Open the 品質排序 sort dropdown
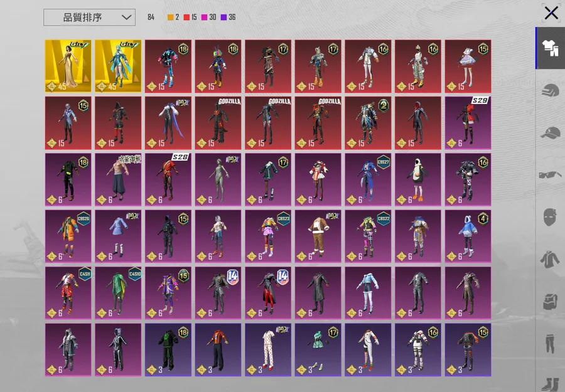This screenshot has height=392, width=565. 89,18
